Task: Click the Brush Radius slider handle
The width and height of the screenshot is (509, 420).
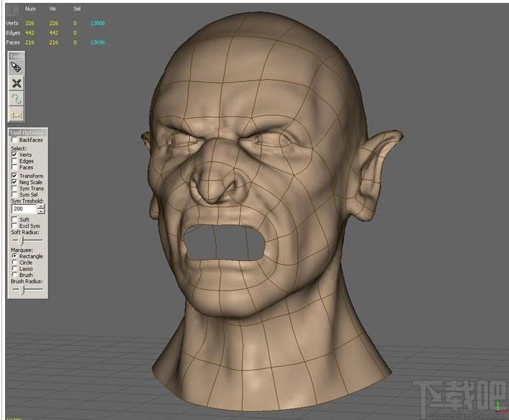Action: point(22,289)
